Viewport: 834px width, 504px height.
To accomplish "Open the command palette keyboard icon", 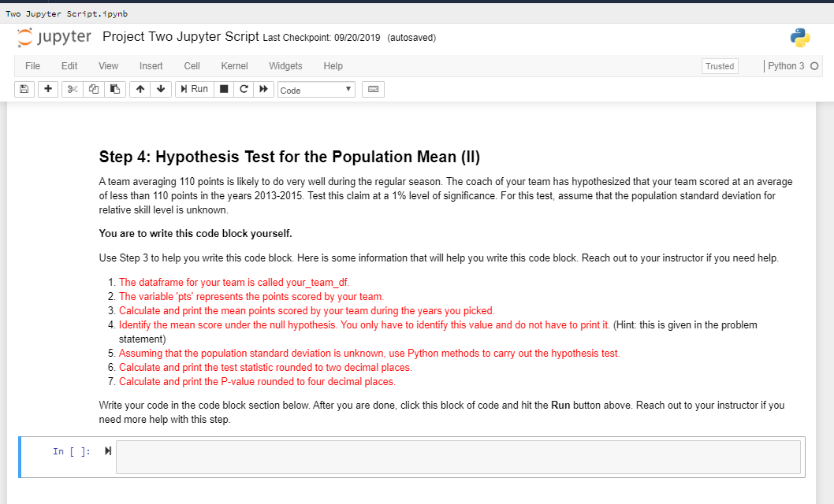I will (372, 88).
